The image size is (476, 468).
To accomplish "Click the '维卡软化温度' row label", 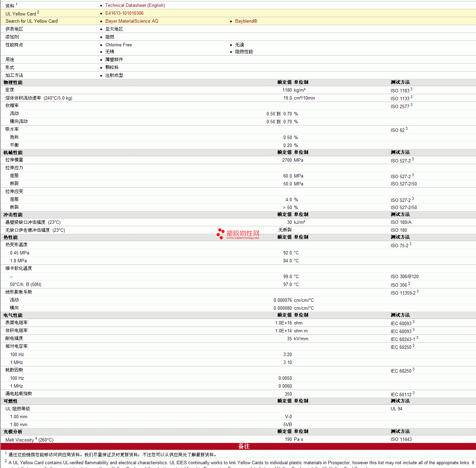I will click(19, 269).
